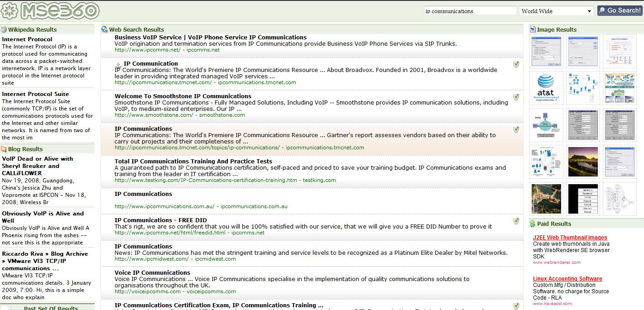
Task: Open the AT&T logo image thumbnail
Action: pyautogui.click(x=546, y=88)
